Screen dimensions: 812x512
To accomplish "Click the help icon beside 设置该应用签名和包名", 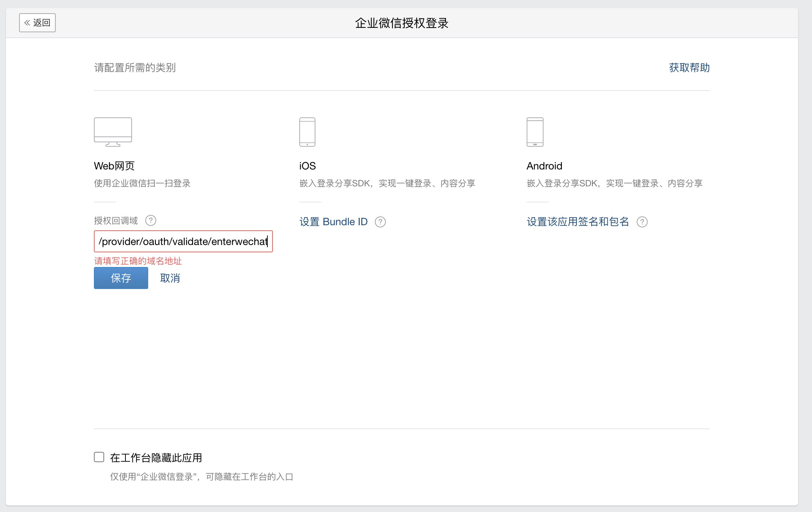I will pos(642,222).
